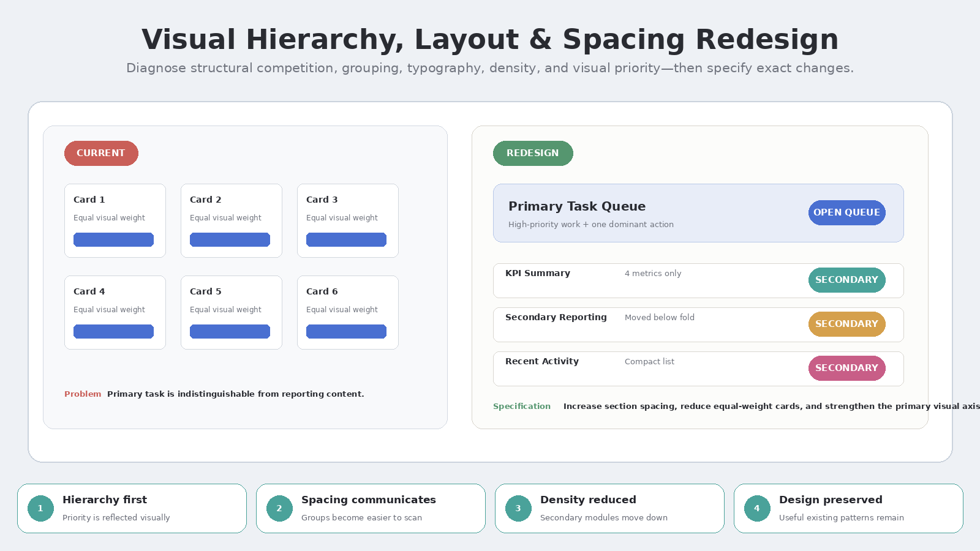980x551 pixels.
Task: Click the 'Density reduced' heading
Action: (x=588, y=500)
